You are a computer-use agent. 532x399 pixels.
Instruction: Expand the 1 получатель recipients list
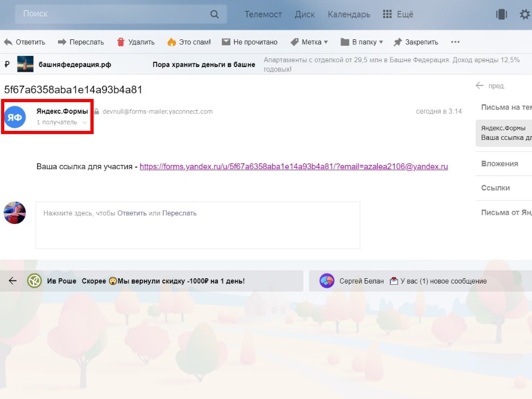click(x=62, y=122)
